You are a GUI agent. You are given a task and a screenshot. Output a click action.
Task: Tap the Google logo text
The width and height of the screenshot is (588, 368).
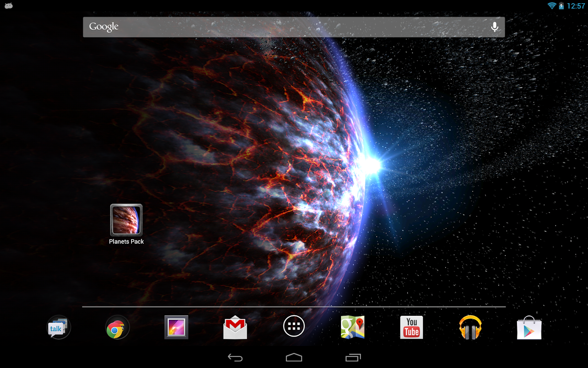coord(104,27)
